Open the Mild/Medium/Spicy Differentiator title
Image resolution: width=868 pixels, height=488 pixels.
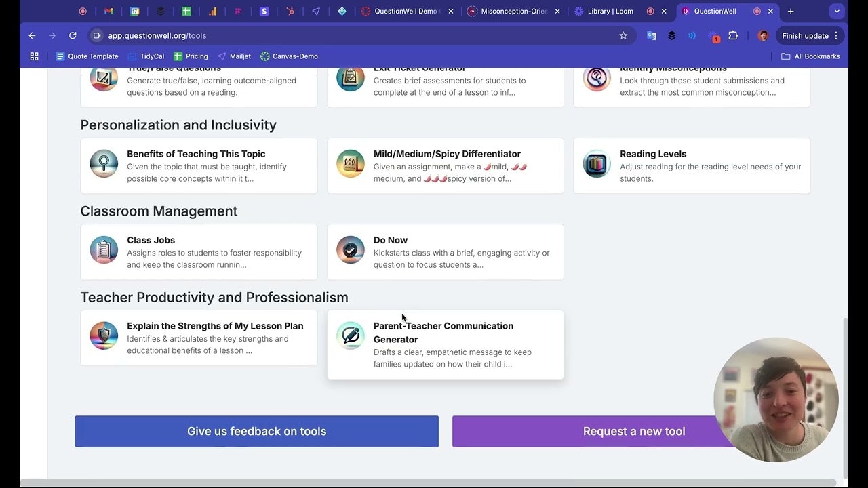pos(447,154)
